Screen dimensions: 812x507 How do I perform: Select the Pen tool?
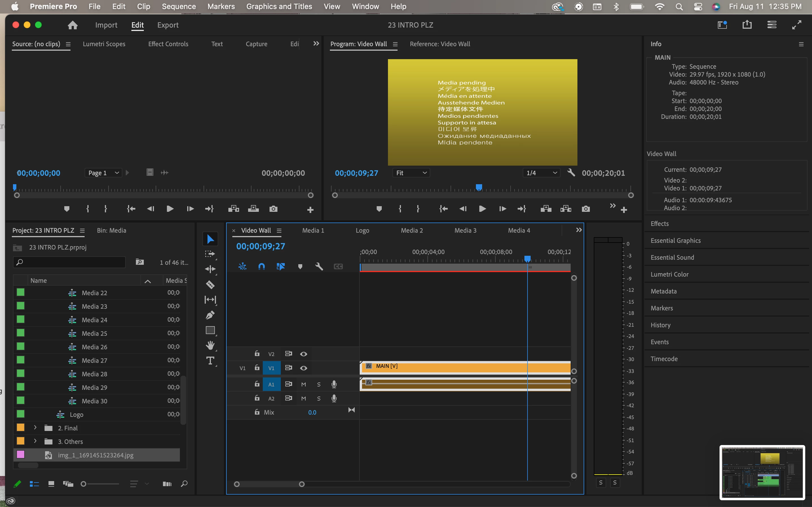tap(210, 315)
